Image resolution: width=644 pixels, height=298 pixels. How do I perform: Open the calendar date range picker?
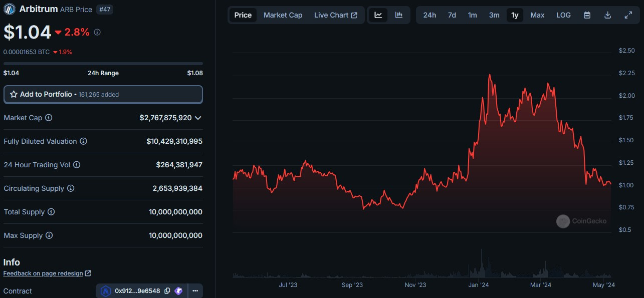587,15
